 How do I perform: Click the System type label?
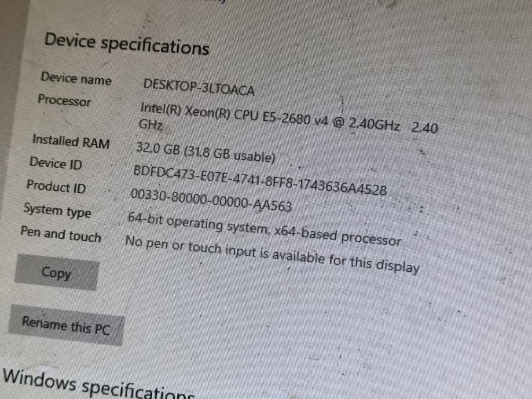(57, 210)
